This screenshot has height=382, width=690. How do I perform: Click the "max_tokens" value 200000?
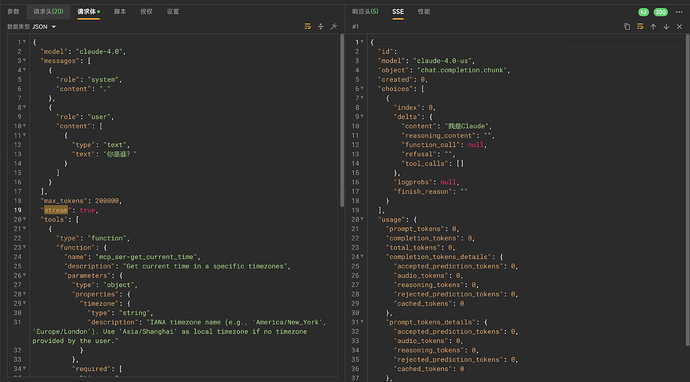(107, 201)
